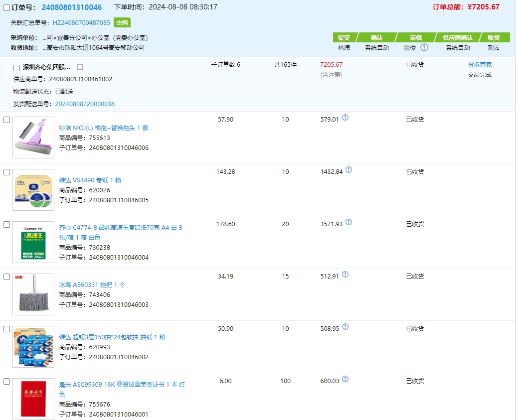The height and width of the screenshot is (420, 516).
Task: Select the 妙洁 MOJ(L) 棉拖 item checkbox
Action: [x=6, y=120]
